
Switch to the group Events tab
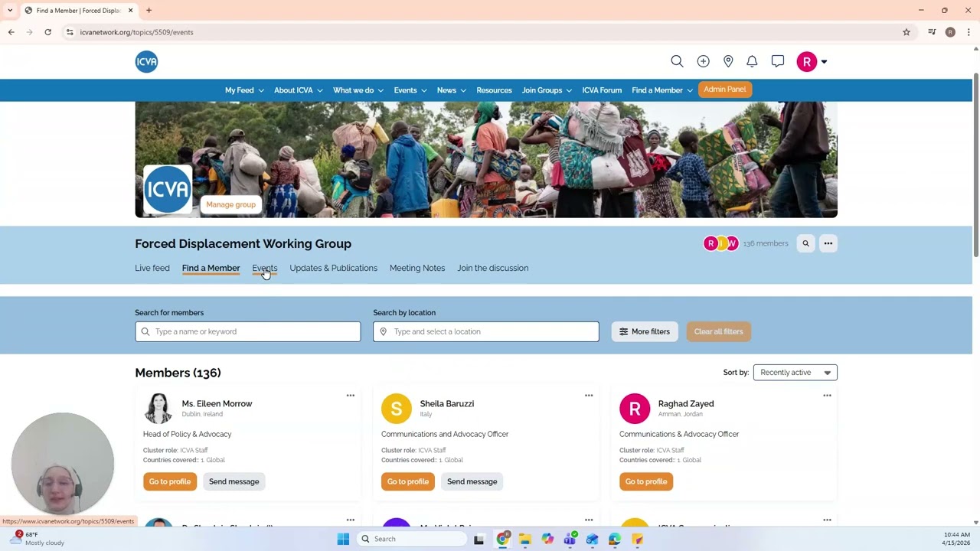point(265,268)
